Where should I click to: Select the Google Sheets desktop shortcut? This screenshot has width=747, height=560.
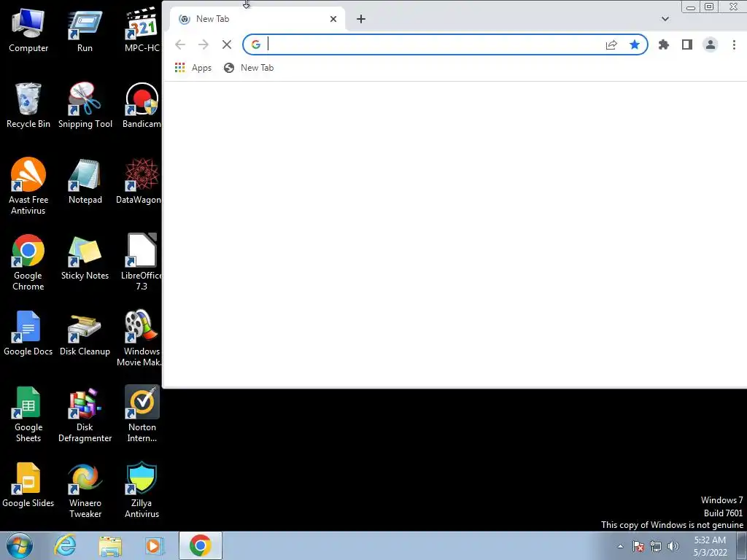(28, 414)
